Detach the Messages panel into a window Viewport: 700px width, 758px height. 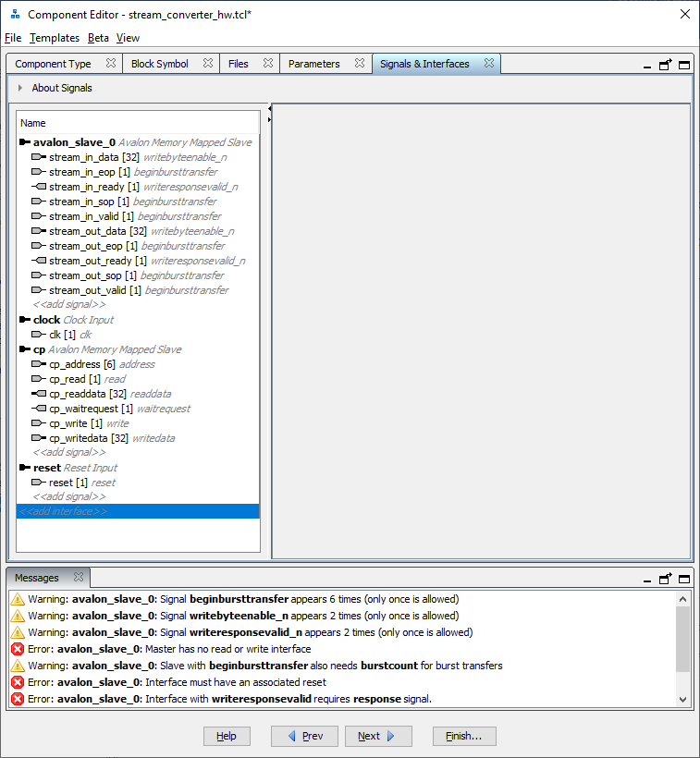pos(666,579)
